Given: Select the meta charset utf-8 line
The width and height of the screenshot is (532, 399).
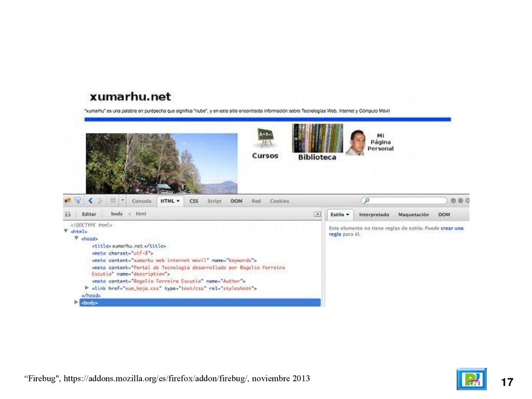Looking at the screenshot, I should coord(122,253).
